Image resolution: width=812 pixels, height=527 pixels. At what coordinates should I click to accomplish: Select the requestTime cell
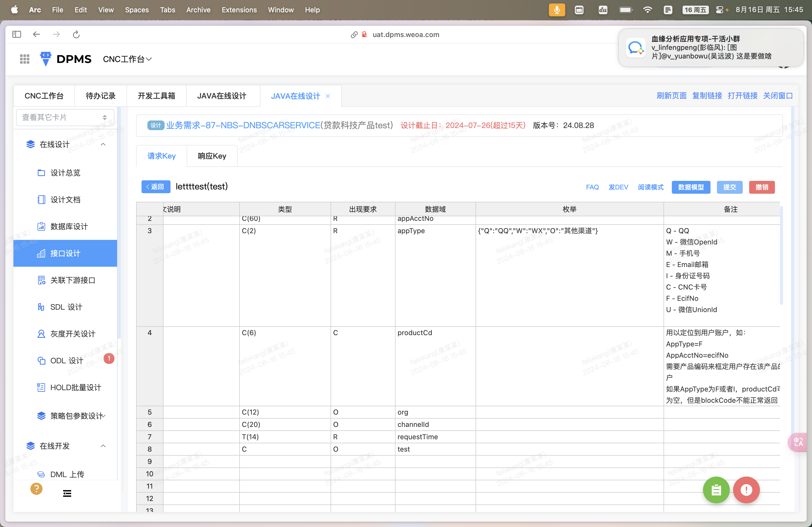tap(435, 437)
